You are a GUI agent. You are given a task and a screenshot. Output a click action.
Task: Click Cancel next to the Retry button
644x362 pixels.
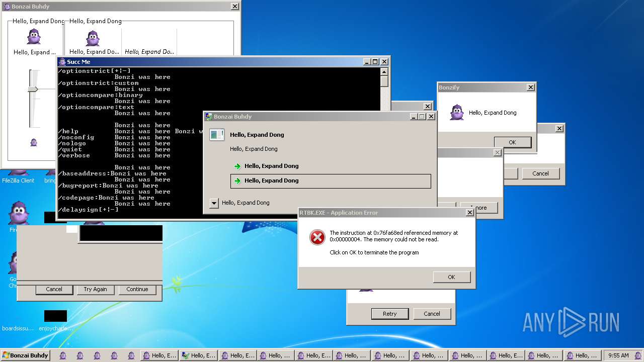[x=432, y=314]
